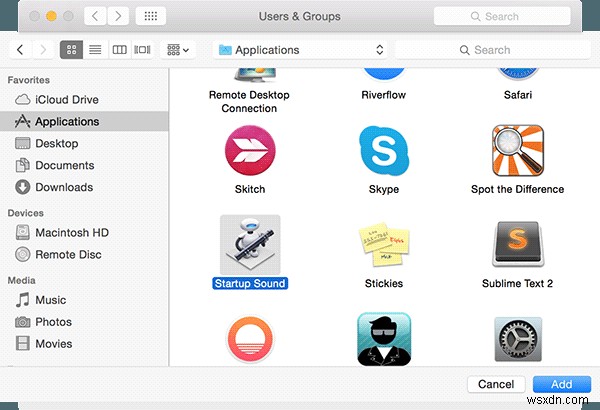600x410 pixels.
Task: Open the Applications location popup menu
Action: (x=300, y=50)
